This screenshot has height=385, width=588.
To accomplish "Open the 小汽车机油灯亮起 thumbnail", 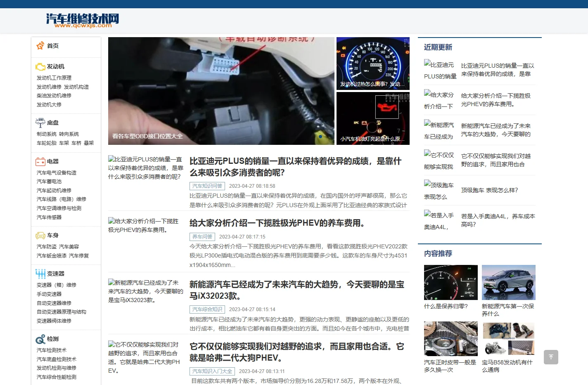I will click(373, 118).
